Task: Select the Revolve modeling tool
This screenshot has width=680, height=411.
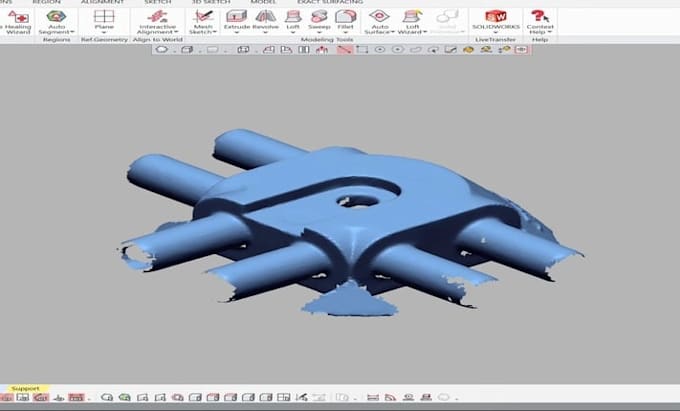Action: [265, 22]
